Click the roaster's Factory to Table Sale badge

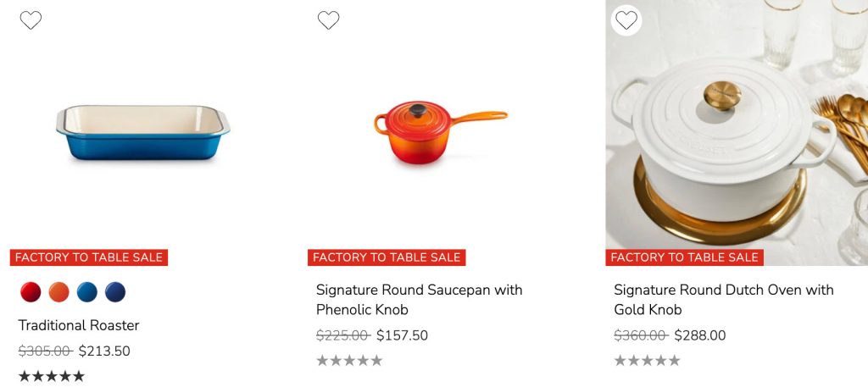click(89, 257)
